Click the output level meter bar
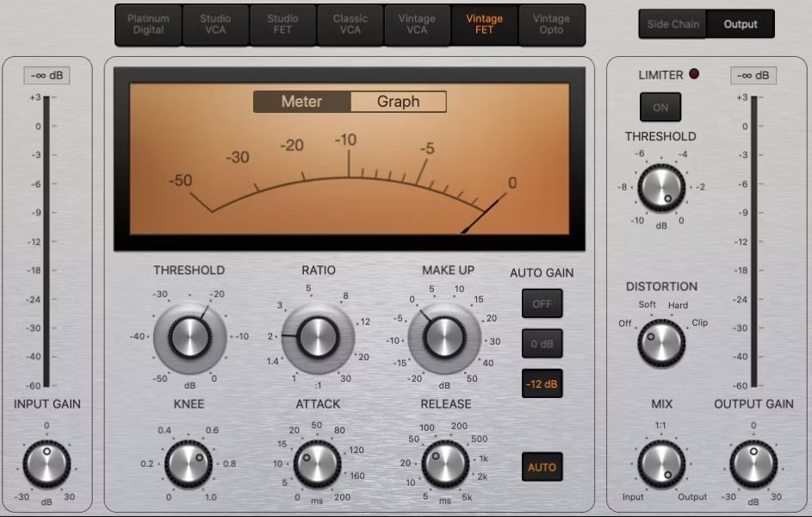The image size is (812, 517). pos(754,241)
